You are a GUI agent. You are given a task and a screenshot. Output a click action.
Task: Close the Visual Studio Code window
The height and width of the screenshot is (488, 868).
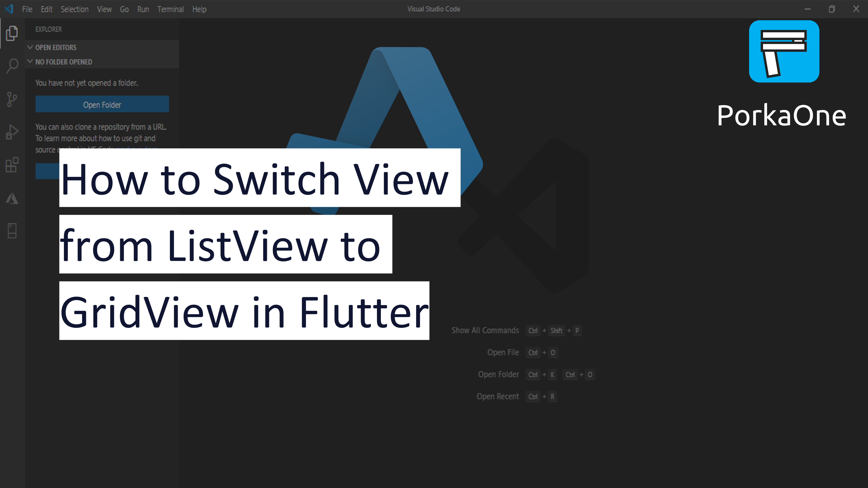856,9
